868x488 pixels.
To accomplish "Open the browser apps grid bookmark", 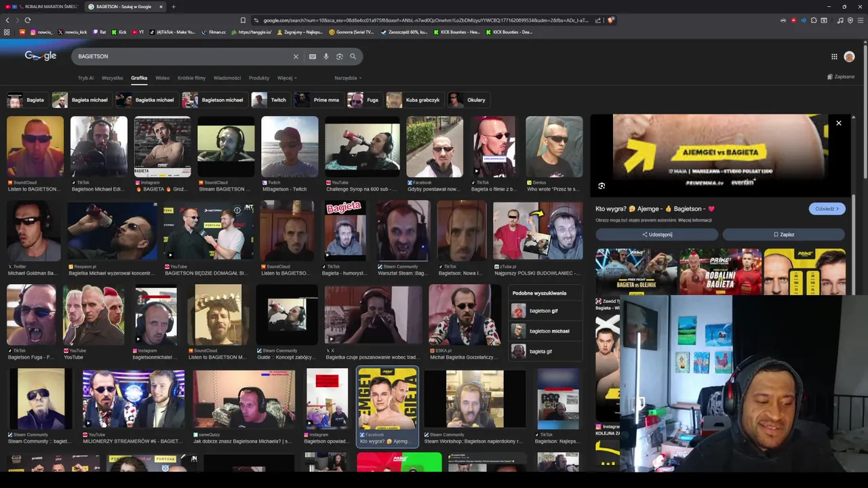I will tap(7, 32).
